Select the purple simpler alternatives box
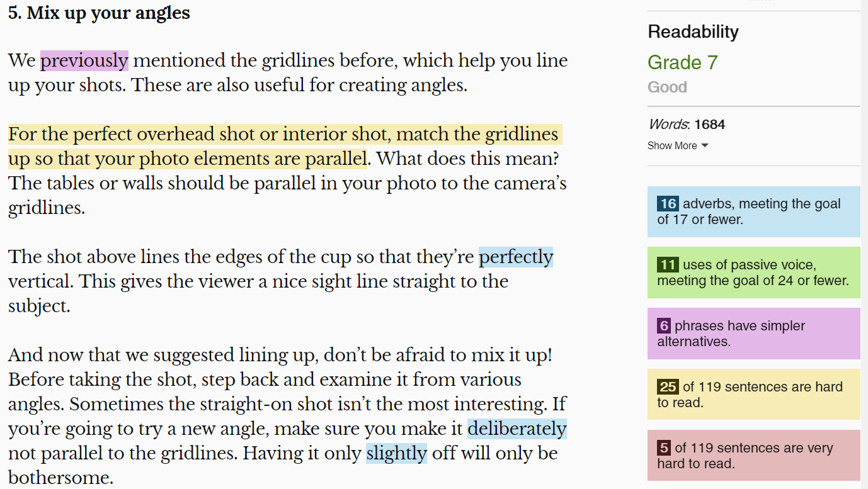868x489 pixels. click(753, 334)
